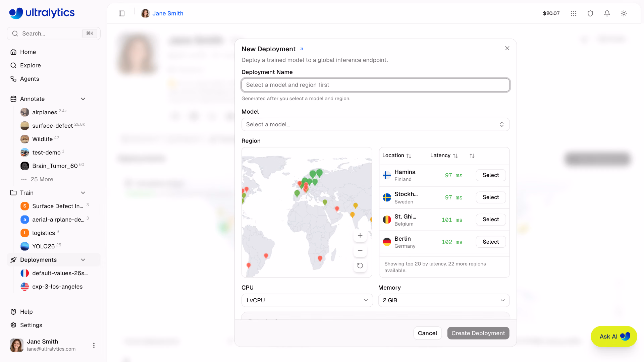The width and height of the screenshot is (644, 362).
Task: Collapse the Train section
Action: [83, 193]
